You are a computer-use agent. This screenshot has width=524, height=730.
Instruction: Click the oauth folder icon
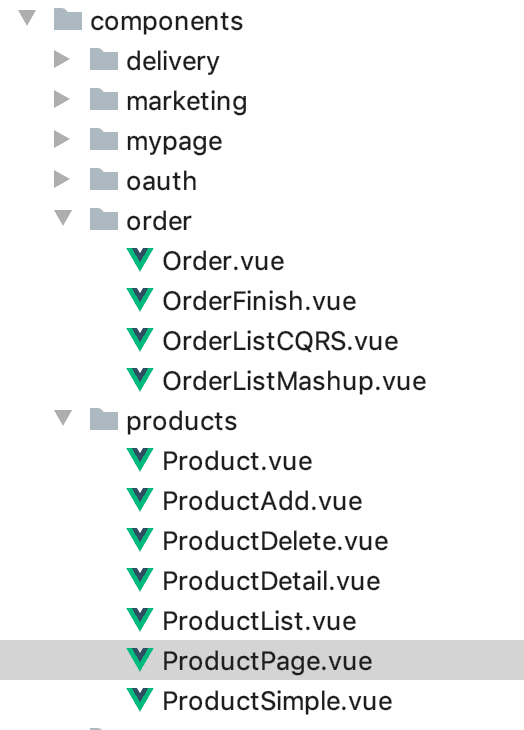pos(104,180)
